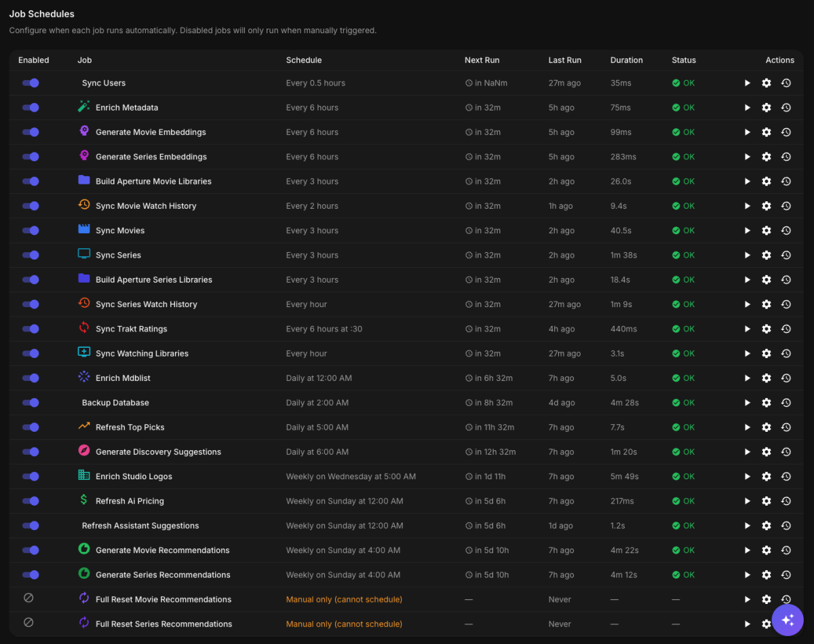Disable the Sync Users schedule toggle
This screenshot has height=644, width=814.
coord(30,83)
